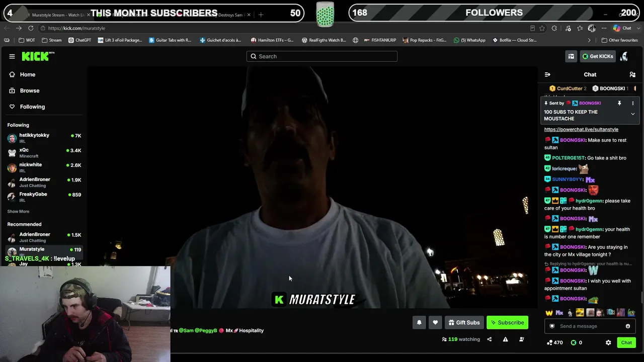Viewport: 644px width, 362px height.
Task: Open nickwhite channel in Following list
Action: [44, 167]
